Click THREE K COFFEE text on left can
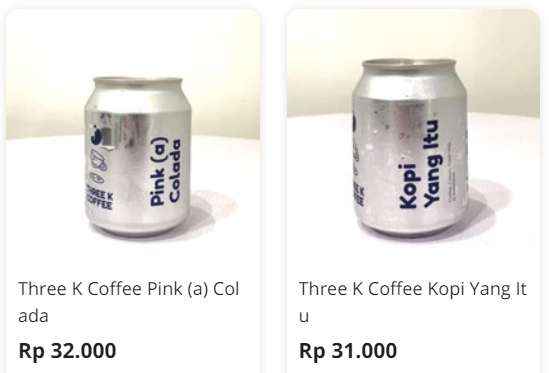The image size is (549, 373). (99, 198)
